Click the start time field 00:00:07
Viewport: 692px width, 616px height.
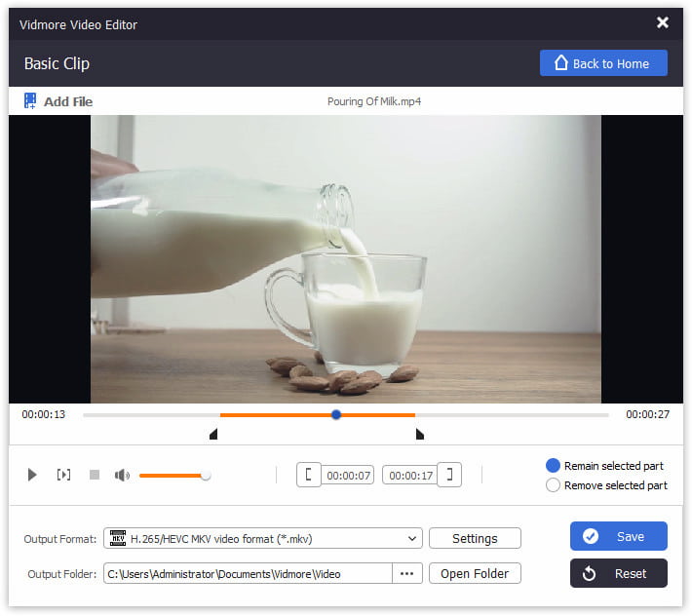[349, 476]
